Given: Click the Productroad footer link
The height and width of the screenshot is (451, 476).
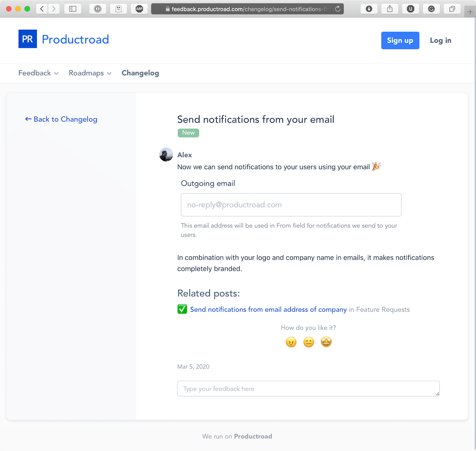Looking at the screenshot, I should pyautogui.click(x=253, y=436).
